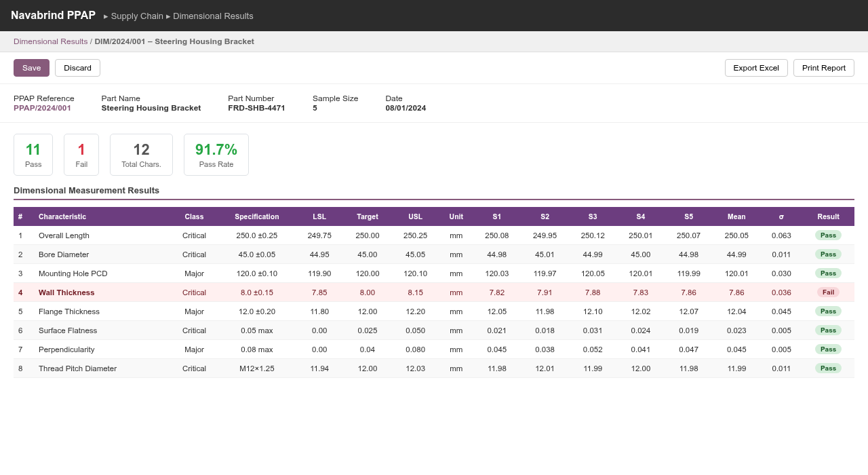This screenshot has width=868, height=475.
Task: Click the Fail count stat card
Action: point(81,155)
